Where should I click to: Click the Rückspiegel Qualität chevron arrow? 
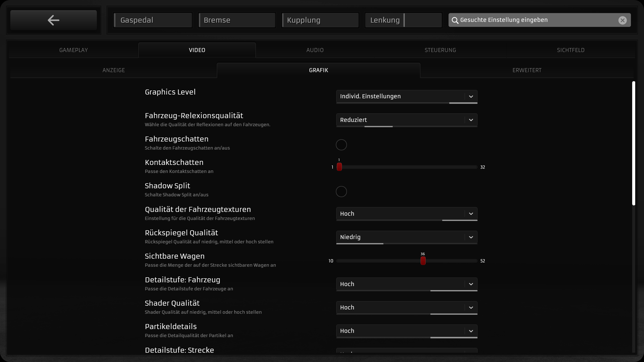click(471, 237)
